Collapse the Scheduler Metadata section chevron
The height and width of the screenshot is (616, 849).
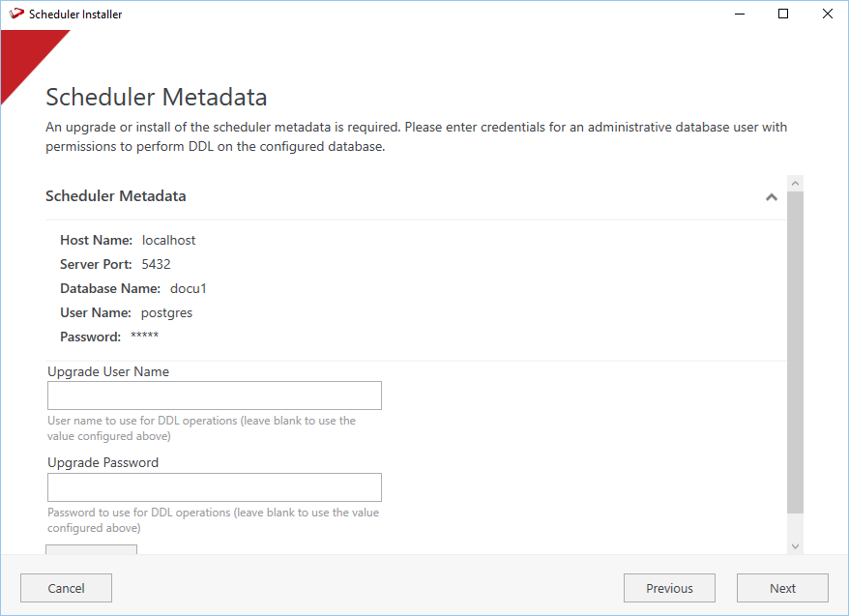[771, 197]
